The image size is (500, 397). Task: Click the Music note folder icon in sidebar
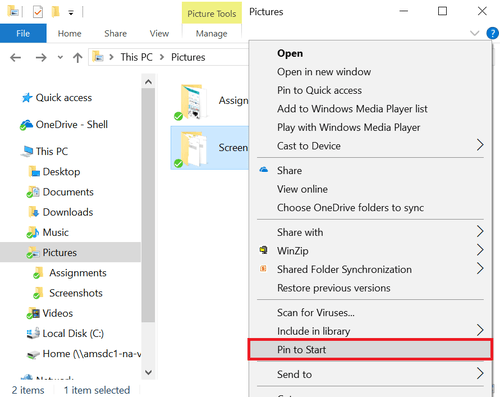[x=33, y=233]
